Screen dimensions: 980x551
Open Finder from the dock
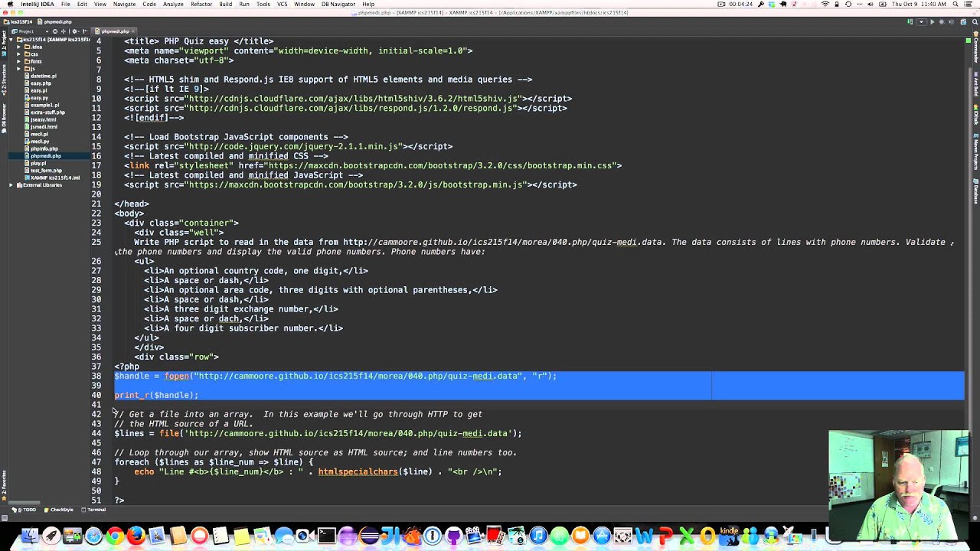[30, 536]
